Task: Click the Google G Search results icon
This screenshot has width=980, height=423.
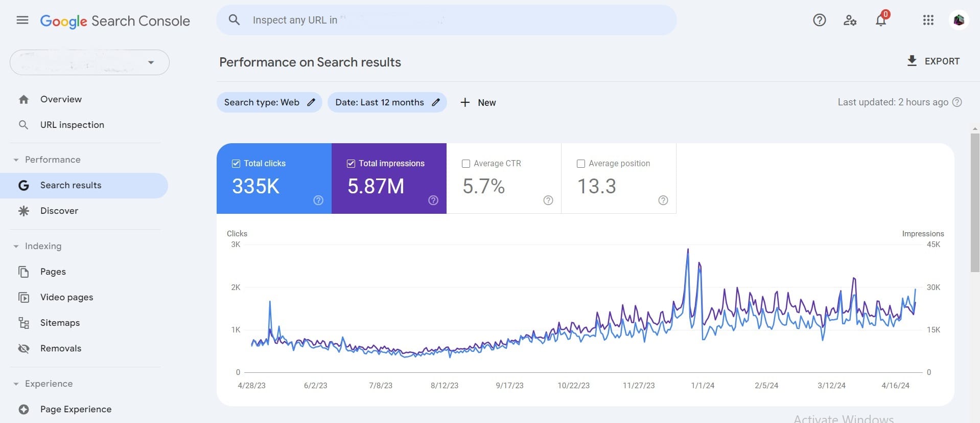Action: [x=24, y=185]
